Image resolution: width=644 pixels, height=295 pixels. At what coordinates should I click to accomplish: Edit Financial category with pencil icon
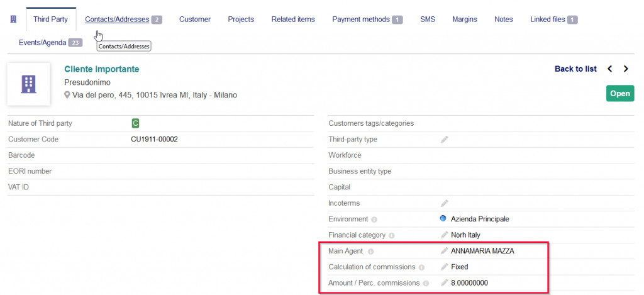tap(444, 235)
